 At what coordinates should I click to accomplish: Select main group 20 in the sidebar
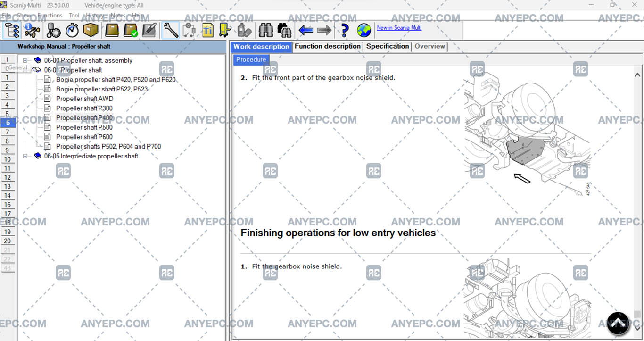click(x=7, y=241)
